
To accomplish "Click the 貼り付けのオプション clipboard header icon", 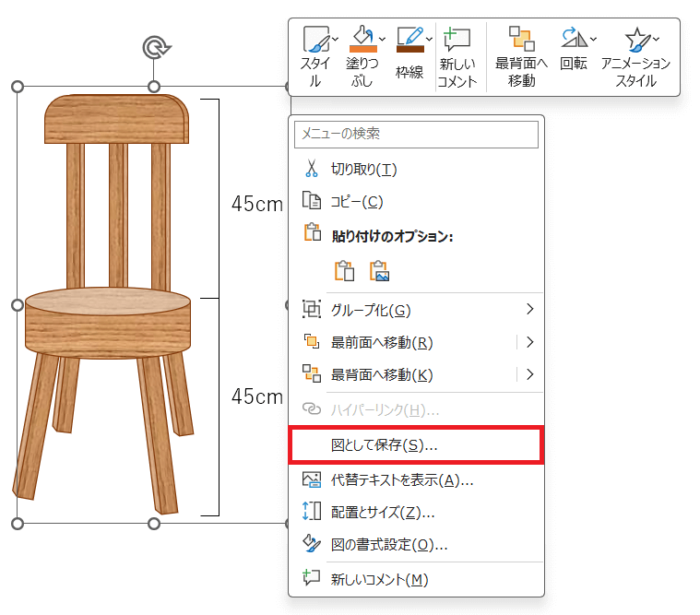I will 313,232.
